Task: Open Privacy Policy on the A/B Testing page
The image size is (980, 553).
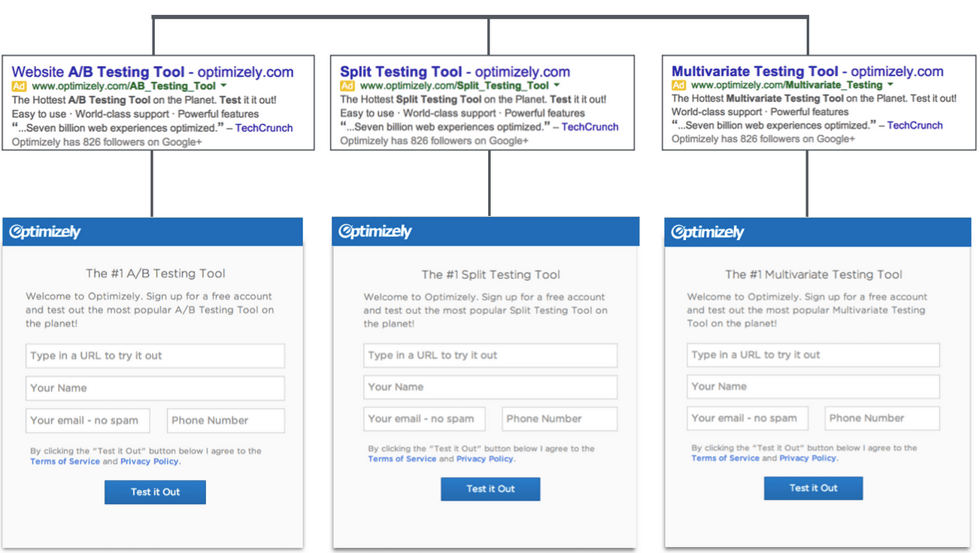Action: tap(150, 461)
